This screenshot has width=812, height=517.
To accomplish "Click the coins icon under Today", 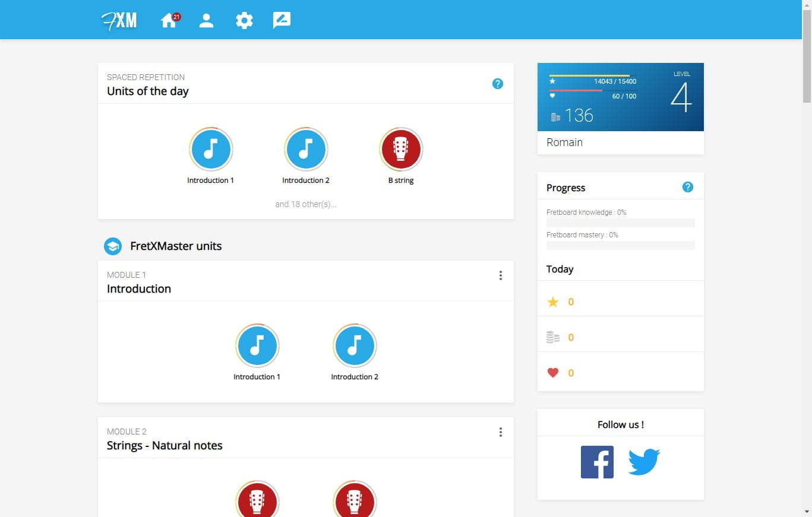I will point(553,337).
